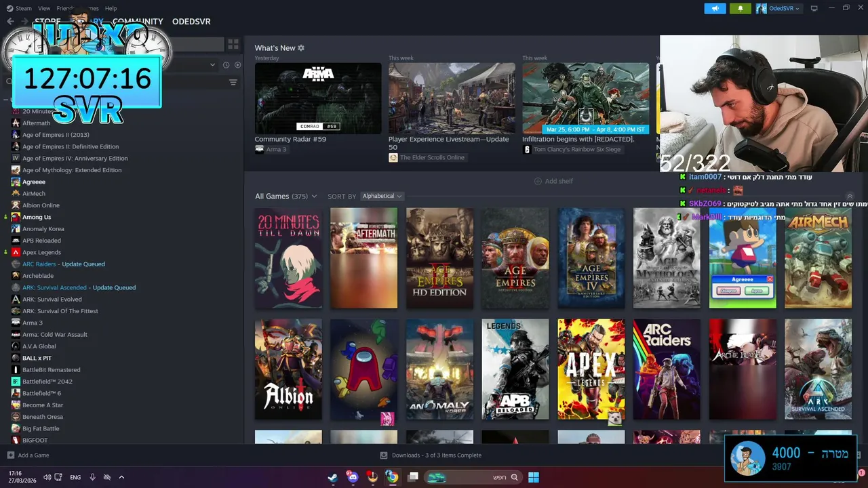Click the Windows Start button

[x=534, y=477]
